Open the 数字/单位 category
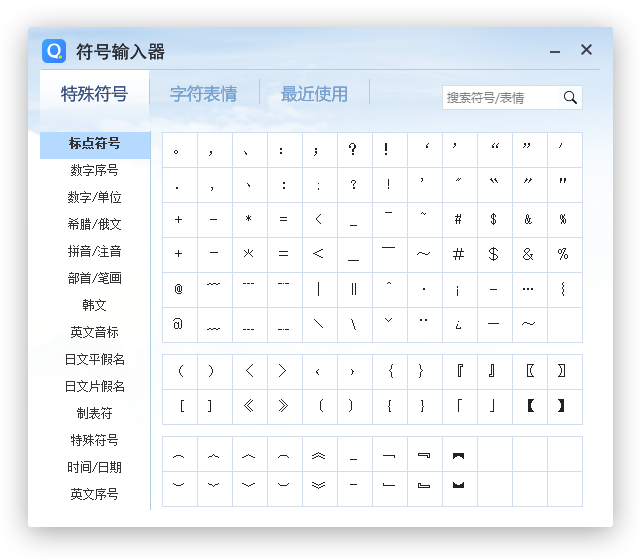 (x=95, y=197)
